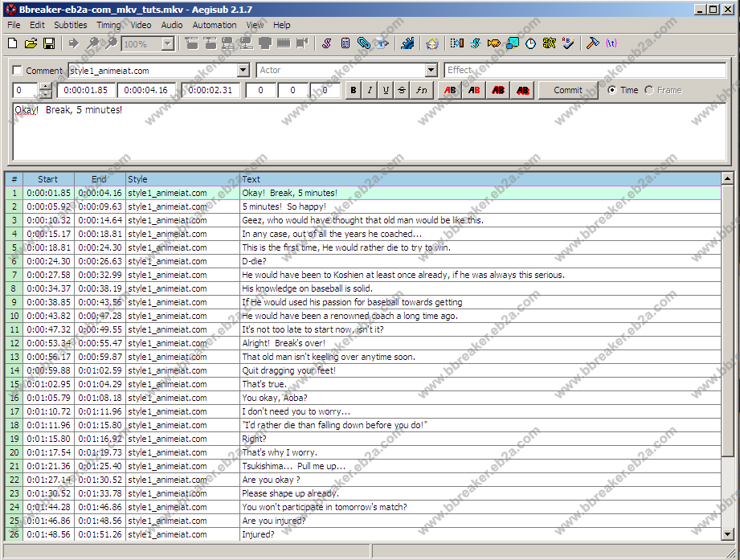Save subtitles with the floppy disk icon
Screen dimensions: 740x560
(x=48, y=43)
